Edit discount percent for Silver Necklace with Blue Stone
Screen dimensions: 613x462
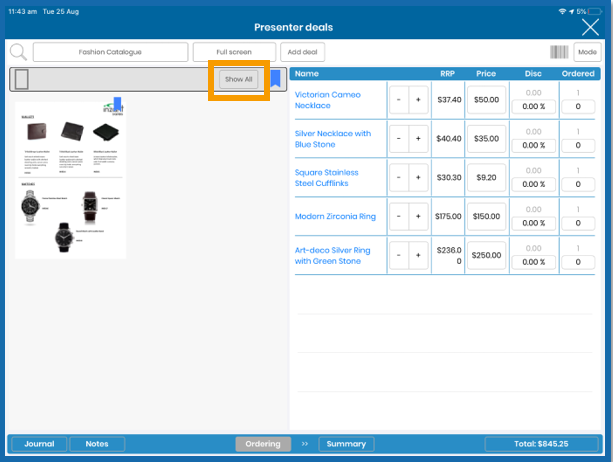coord(534,145)
